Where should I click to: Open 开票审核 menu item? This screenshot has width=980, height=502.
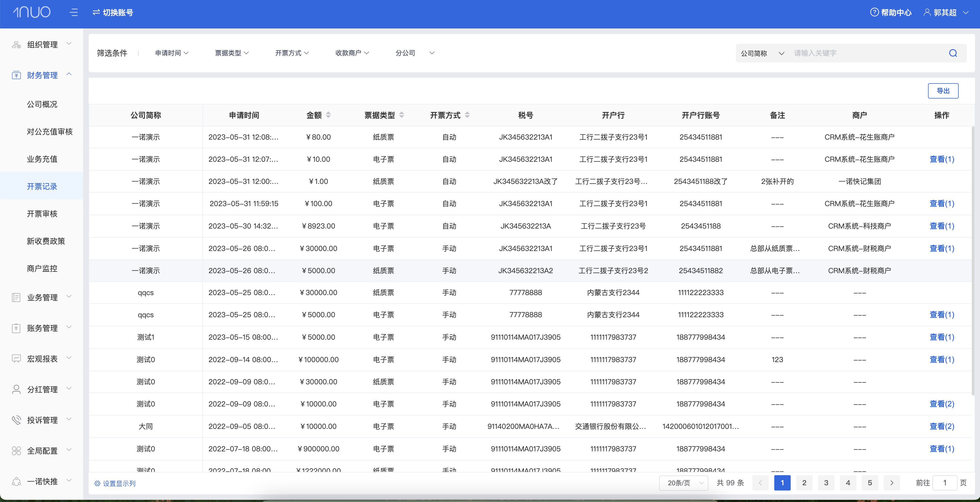click(42, 214)
